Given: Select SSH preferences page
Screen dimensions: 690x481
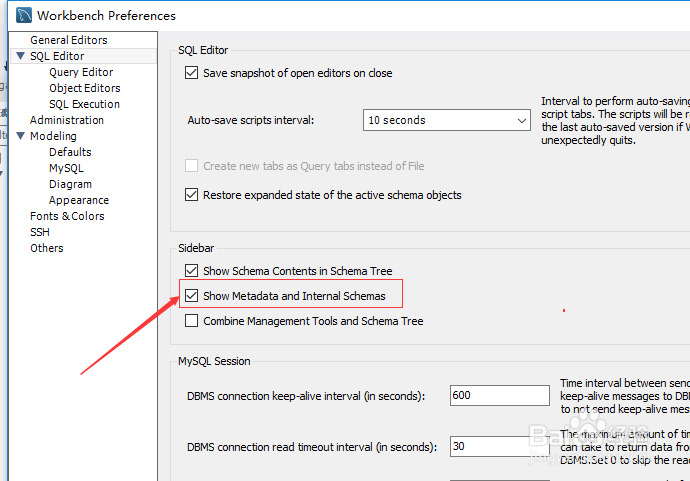Looking at the screenshot, I should click(x=40, y=232).
